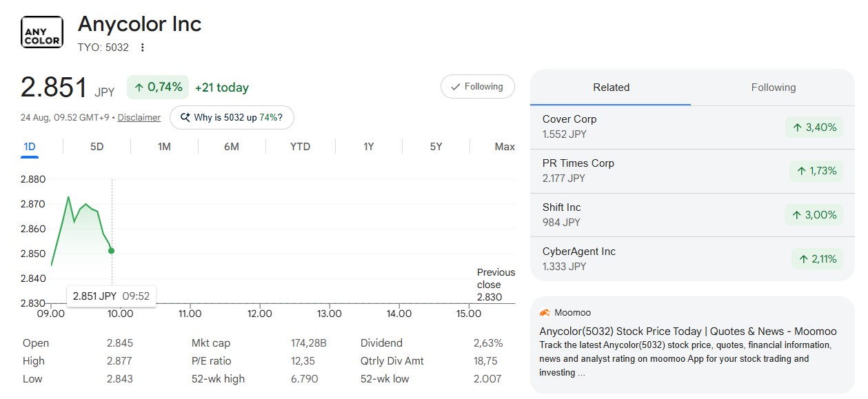
Task: Click the 11.00 time axis label
Action: 190,314
